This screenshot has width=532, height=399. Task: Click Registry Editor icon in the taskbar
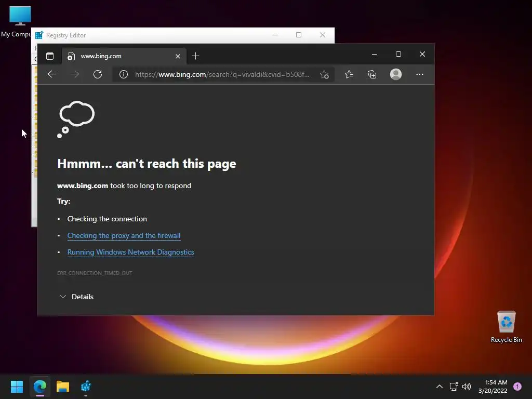[86, 387]
